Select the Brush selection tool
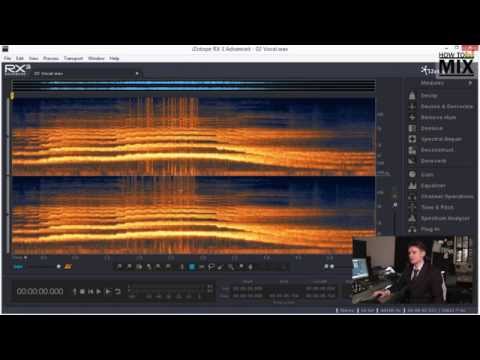Screen dimensions: 480x360 coord(220,267)
